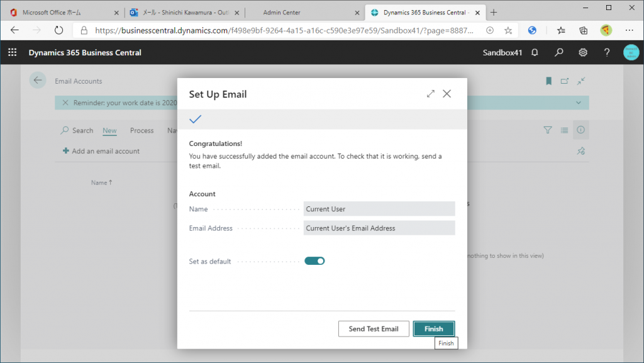Open browser profile picture
This screenshot has height=363, width=644.
606,30
